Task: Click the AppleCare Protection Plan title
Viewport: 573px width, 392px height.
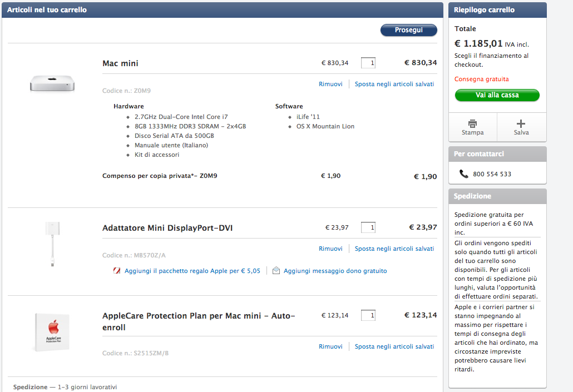Action: click(199, 321)
